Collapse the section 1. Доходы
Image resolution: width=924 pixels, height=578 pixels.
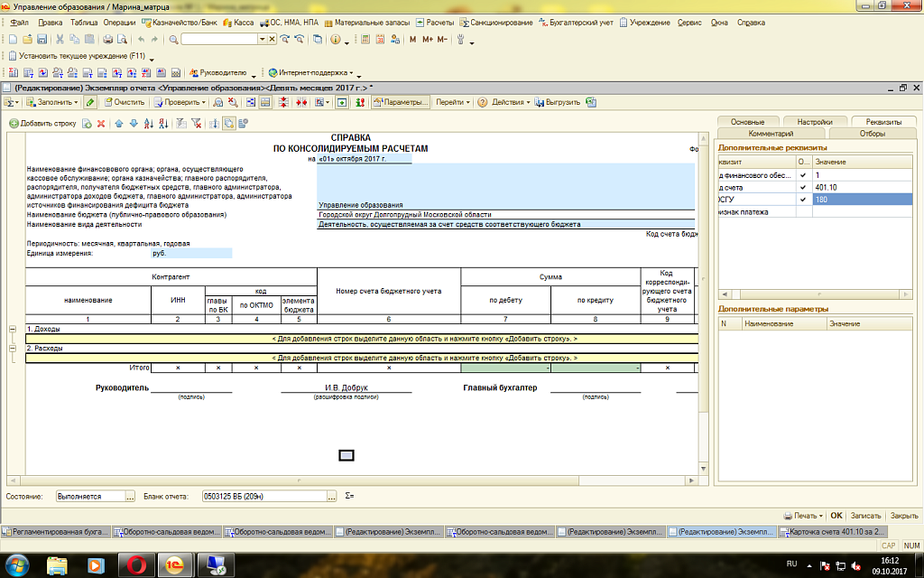click(x=13, y=330)
